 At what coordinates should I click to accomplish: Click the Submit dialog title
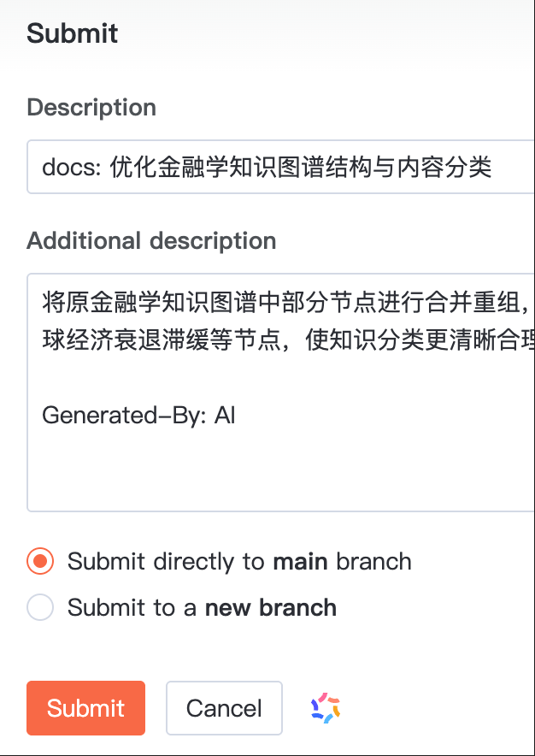click(73, 32)
